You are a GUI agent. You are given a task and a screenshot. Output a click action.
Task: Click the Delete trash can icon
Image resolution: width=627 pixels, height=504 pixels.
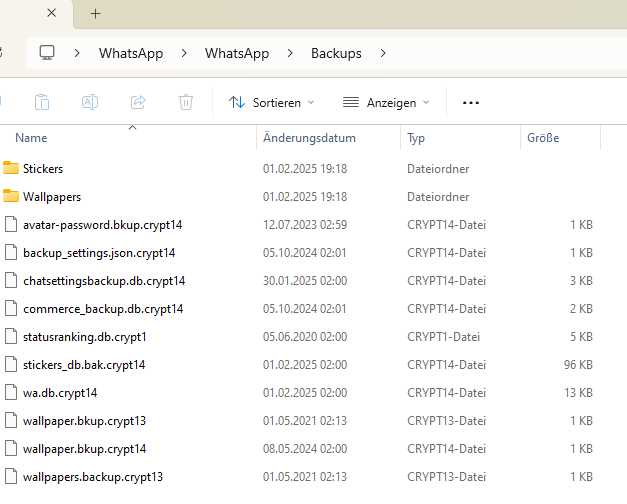point(186,102)
